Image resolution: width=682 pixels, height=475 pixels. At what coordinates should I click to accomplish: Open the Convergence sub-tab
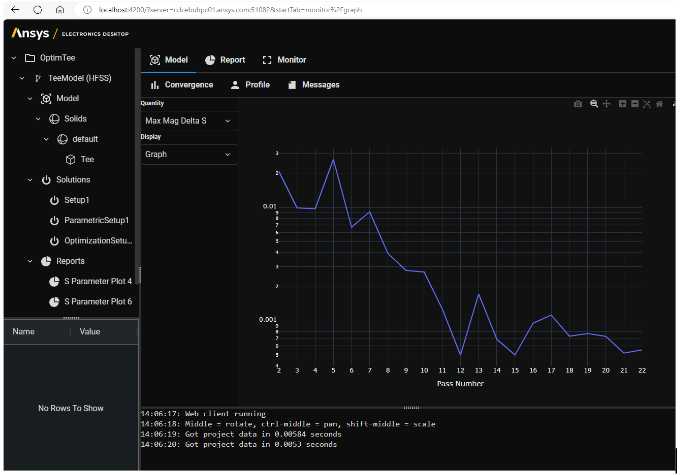(182, 85)
